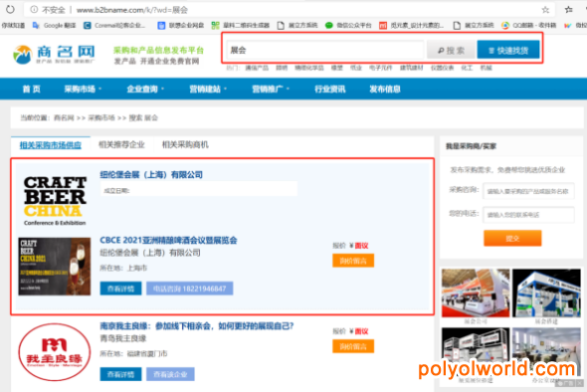Image resolution: width=587 pixels, height=392 pixels.
Task: Open the Coremail bookmark
Action: [x=114, y=26]
